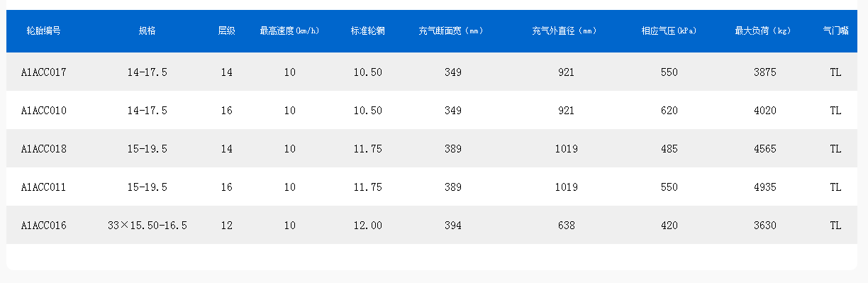The image size is (868, 283).
Task: Click the outer diameter value 638
Action: coord(566,226)
